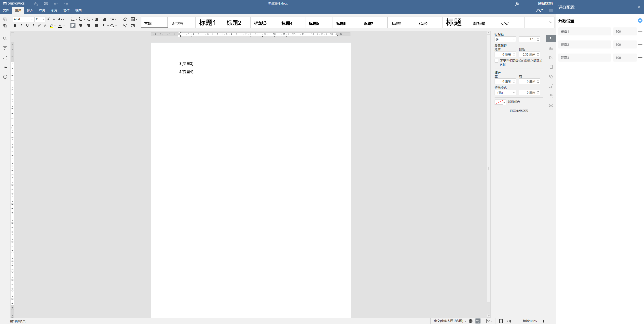
Task: Open the highlight color picker
Action: 55,26
